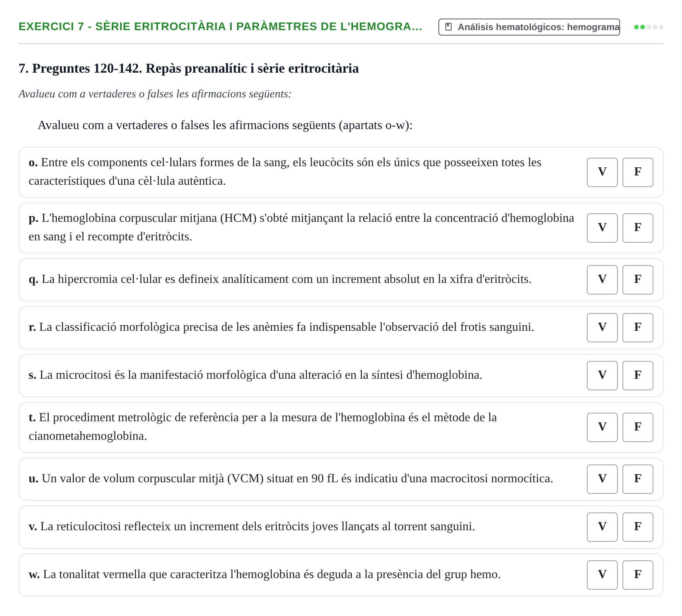Mark statement o as V (vertadera)
Image resolution: width=682 pixels, height=616 pixels.
(602, 172)
